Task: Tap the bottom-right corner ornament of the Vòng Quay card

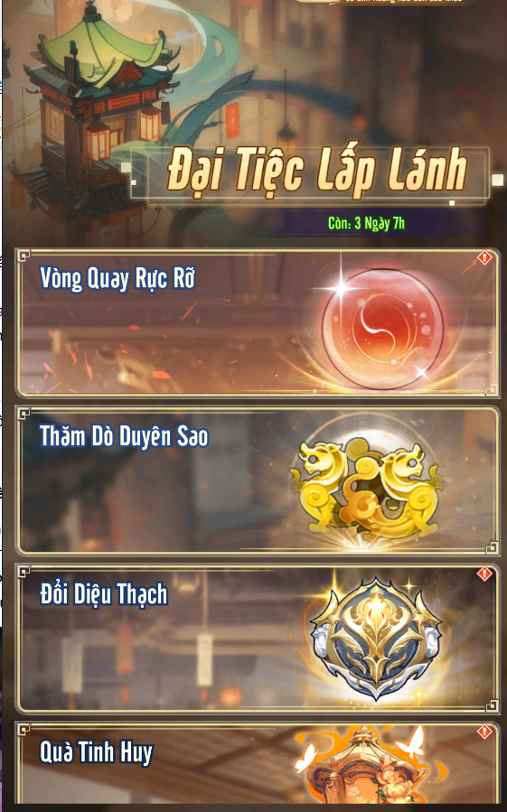Action: [492, 389]
